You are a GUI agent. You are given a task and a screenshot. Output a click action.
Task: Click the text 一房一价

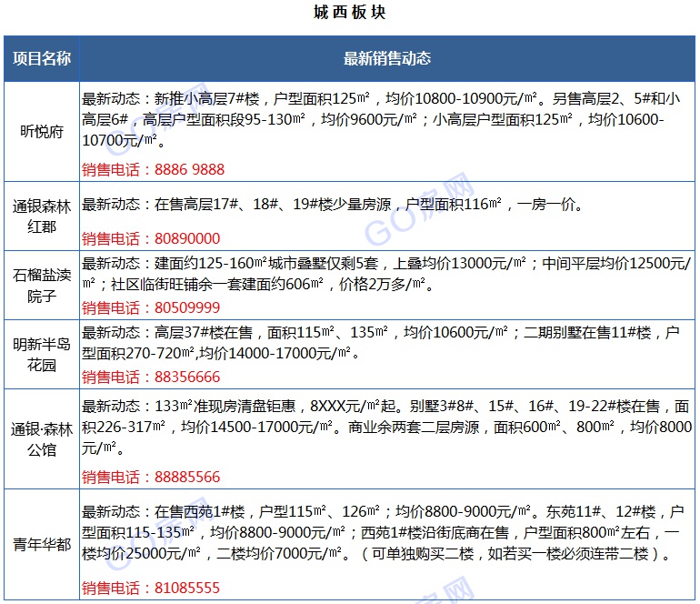coord(546,205)
